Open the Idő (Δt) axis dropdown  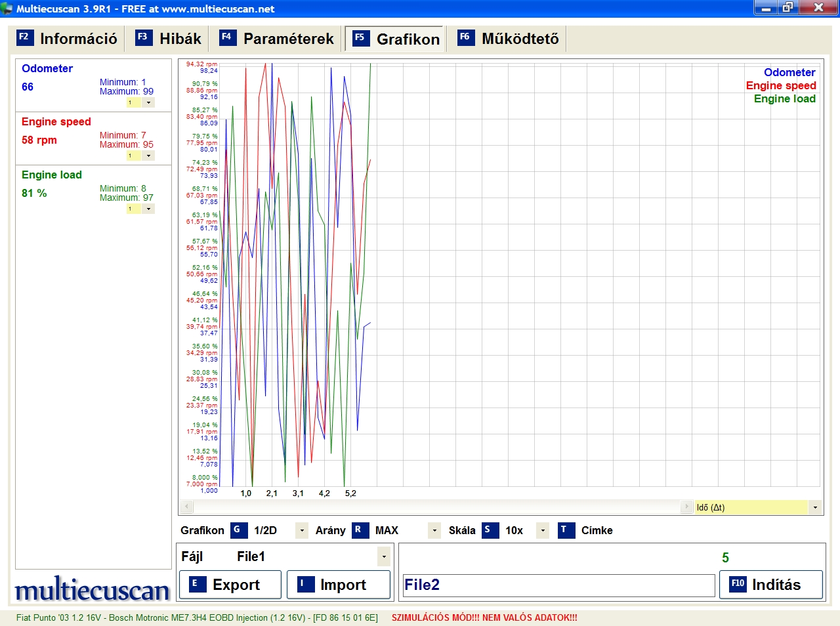pyautogui.click(x=815, y=507)
